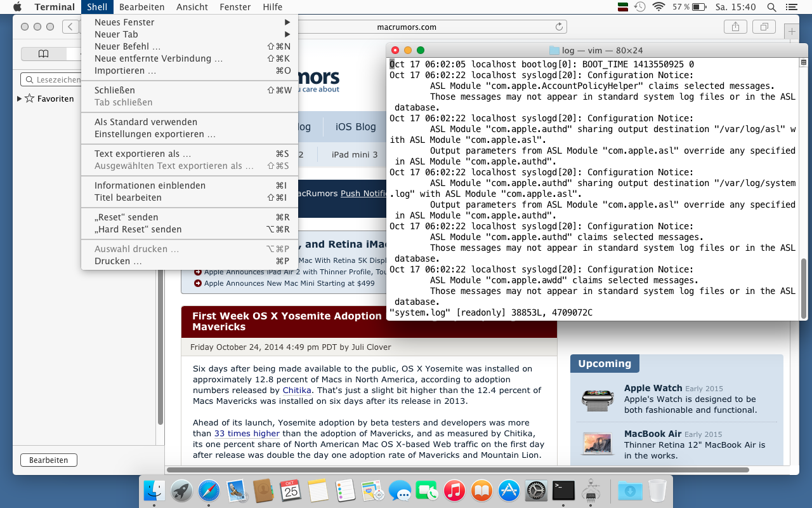Image resolution: width=812 pixels, height=508 pixels.
Task: Choose Text exportieren als …
Action: click(x=190, y=154)
